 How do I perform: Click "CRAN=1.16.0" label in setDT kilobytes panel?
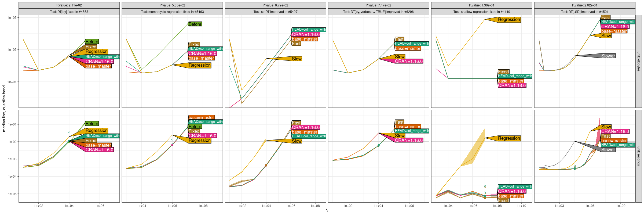pos(306,34)
